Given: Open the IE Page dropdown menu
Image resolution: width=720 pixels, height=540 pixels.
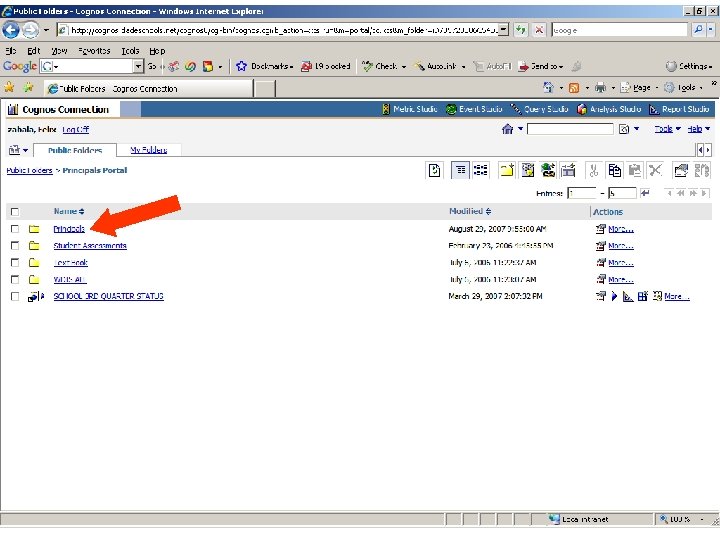Looking at the screenshot, I should click(x=639, y=87).
